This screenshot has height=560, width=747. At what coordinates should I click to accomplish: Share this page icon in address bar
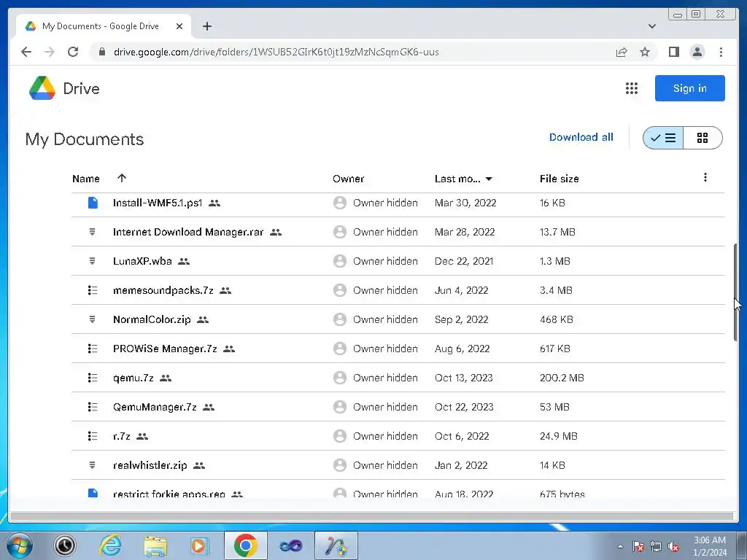[622, 52]
